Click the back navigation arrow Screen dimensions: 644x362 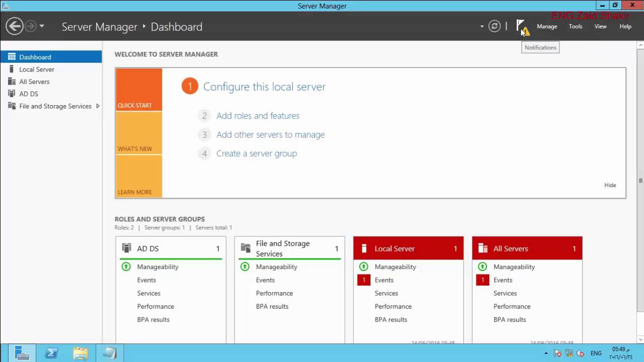coord(15,26)
